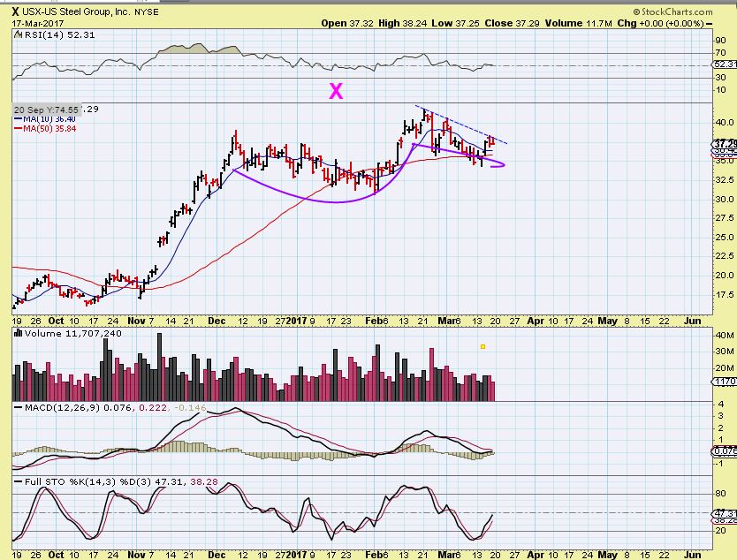The image size is (737, 560).
Task: Click the 22.5 price axis label
Action: point(724,256)
